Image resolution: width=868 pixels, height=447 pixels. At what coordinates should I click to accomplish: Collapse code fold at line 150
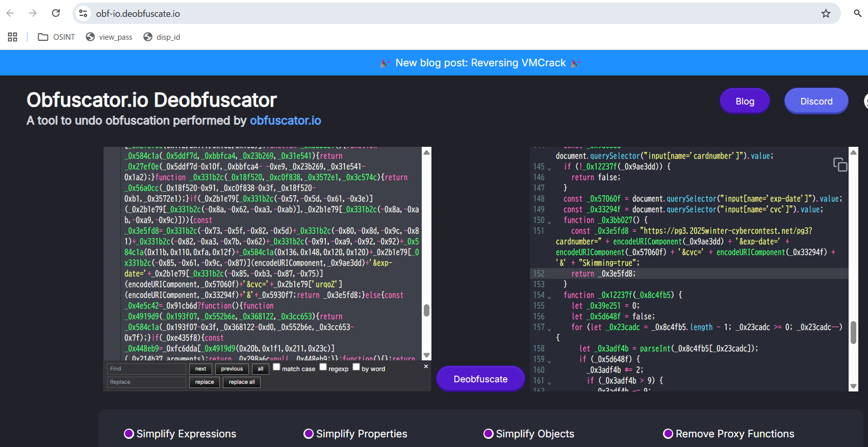click(x=549, y=221)
